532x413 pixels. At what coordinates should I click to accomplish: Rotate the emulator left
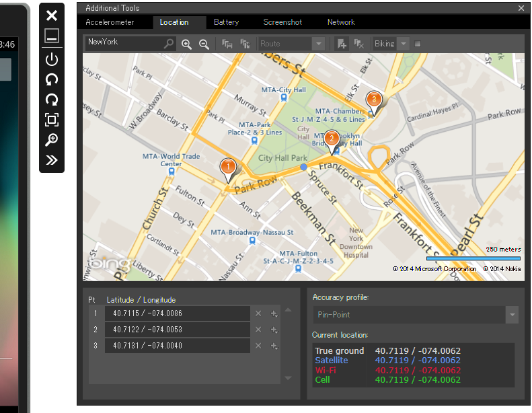(x=52, y=79)
